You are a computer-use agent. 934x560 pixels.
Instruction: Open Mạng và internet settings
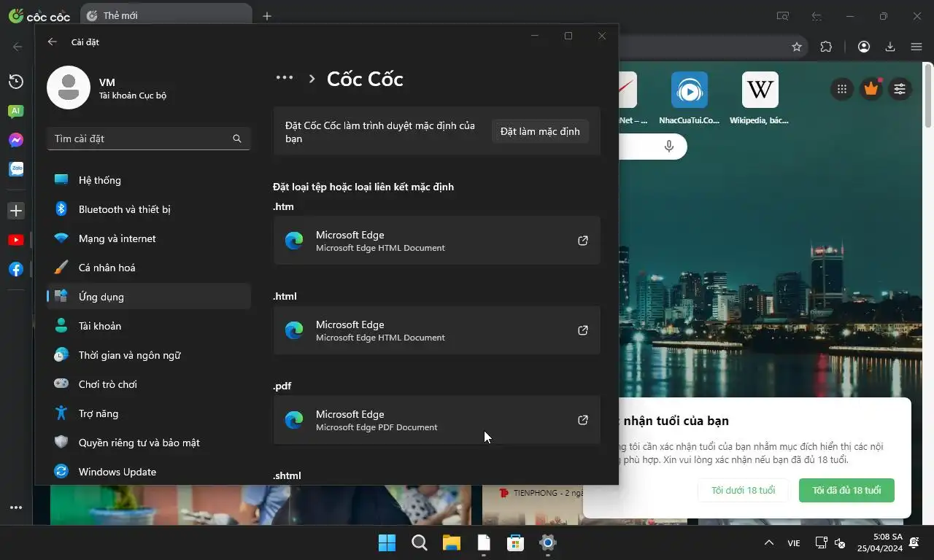149,238
